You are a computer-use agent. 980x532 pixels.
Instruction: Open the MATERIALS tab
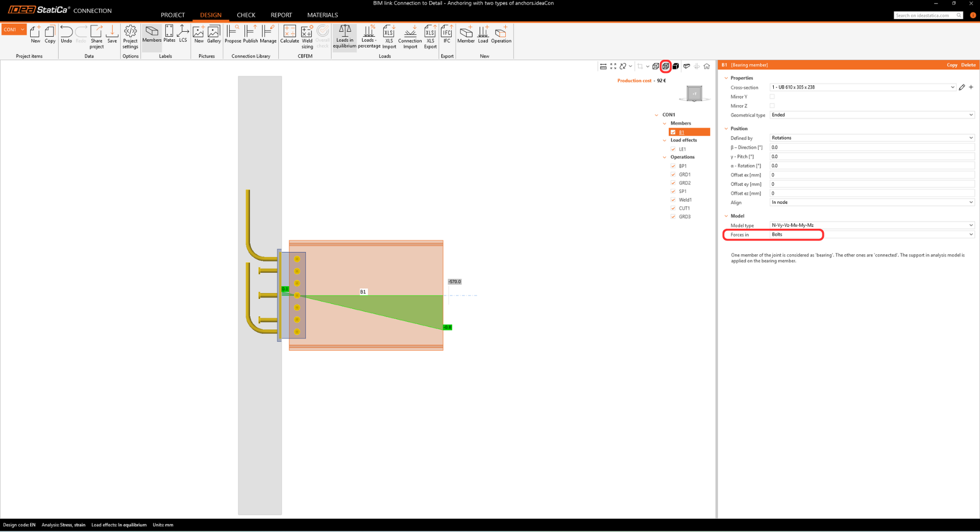[322, 15]
